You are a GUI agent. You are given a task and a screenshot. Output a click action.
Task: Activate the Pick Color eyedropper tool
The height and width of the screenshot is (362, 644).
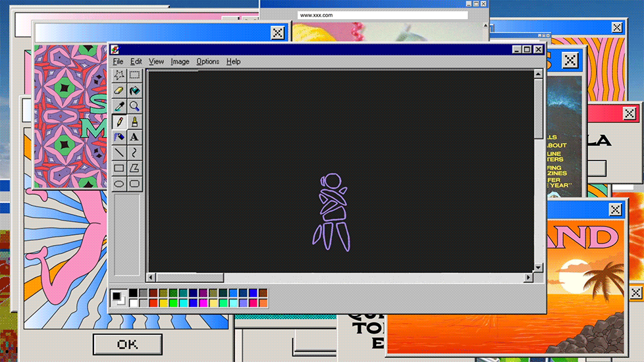119,107
